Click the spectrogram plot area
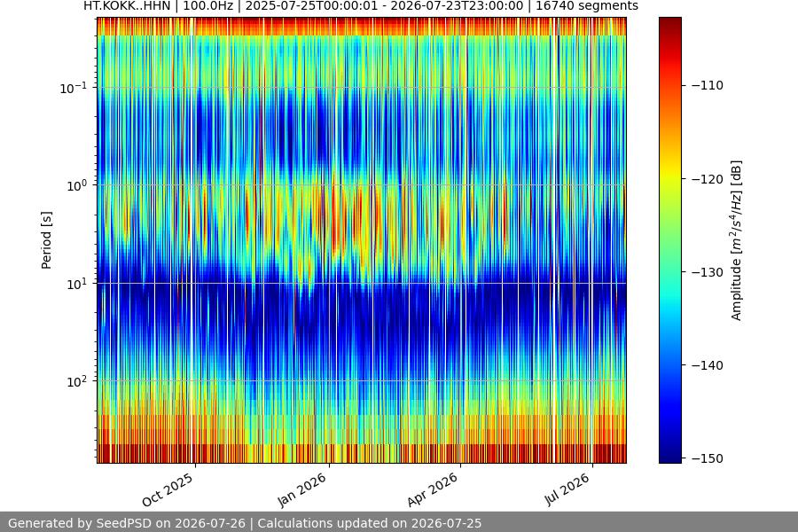The image size is (798, 532). [362, 240]
